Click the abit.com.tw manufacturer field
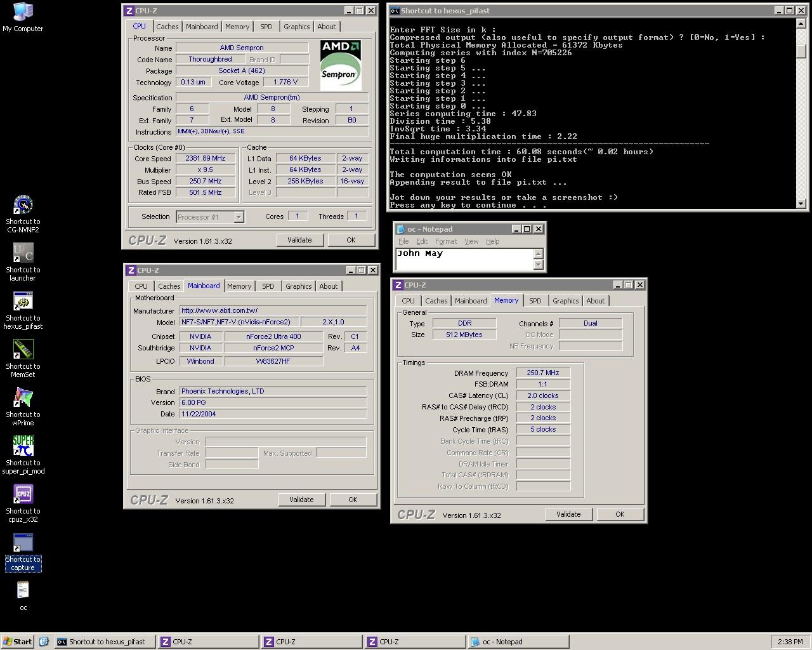The width and height of the screenshot is (812, 650). point(273,310)
